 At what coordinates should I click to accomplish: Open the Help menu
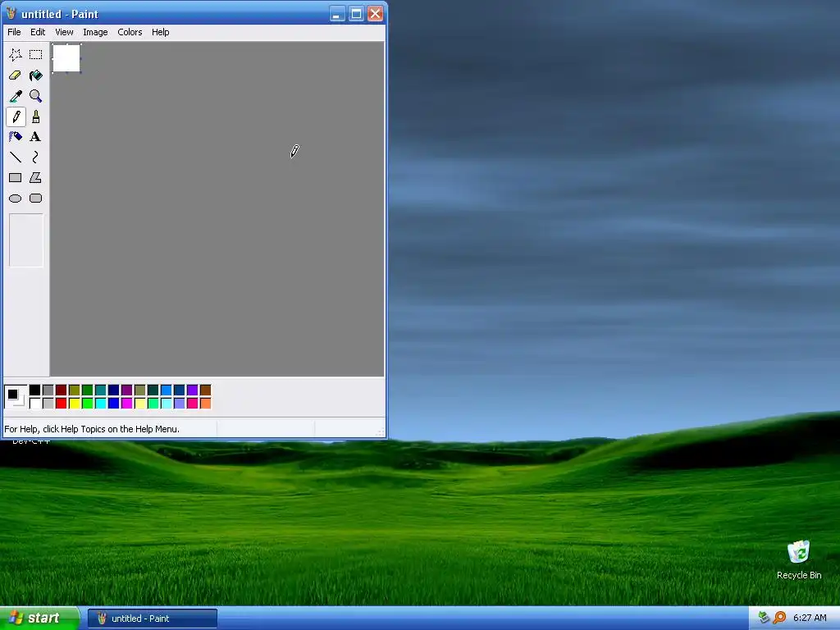coord(160,32)
